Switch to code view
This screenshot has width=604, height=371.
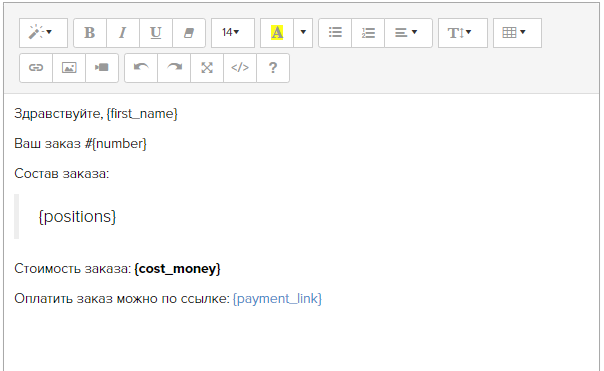pyautogui.click(x=240, y=68)
